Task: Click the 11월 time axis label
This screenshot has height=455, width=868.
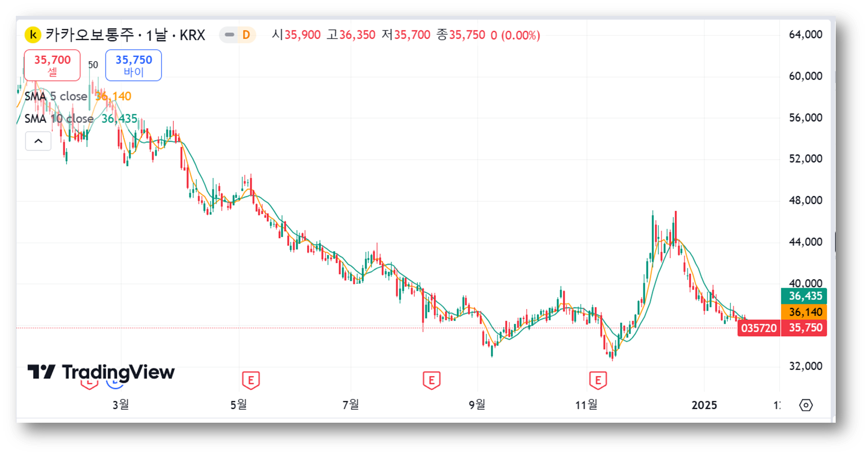Action: [x=586, y=405]
